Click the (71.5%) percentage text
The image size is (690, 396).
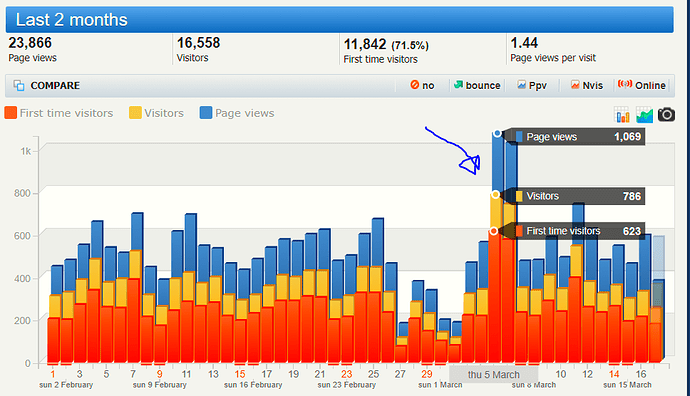[410, 46]
